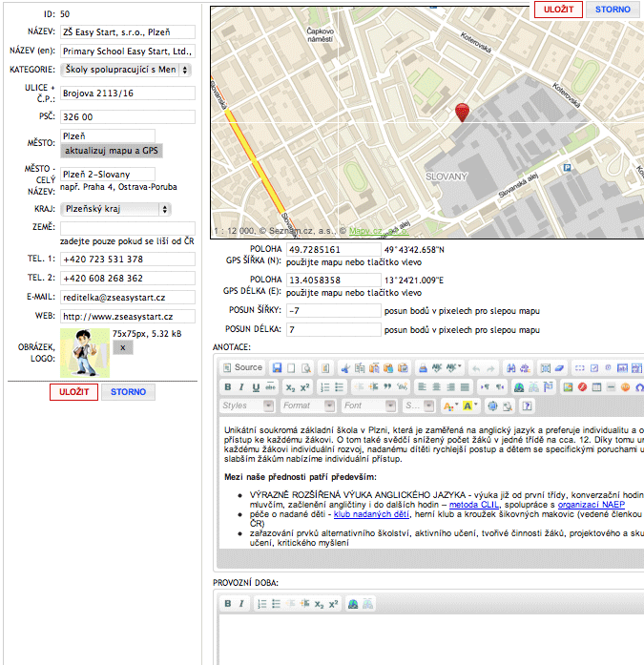This screenshot has height=665, width=644.
Task: Open the KRAJ dropdown showing Plzeňský kraj
Action: tap(115, 208)
